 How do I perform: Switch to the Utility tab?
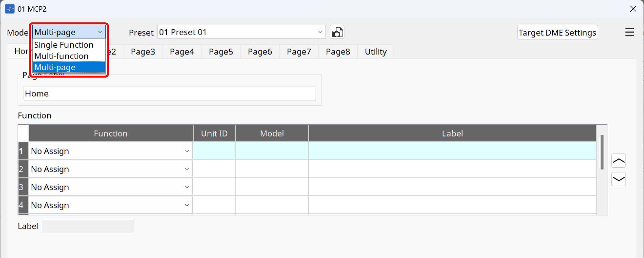[x=375, y=51]
